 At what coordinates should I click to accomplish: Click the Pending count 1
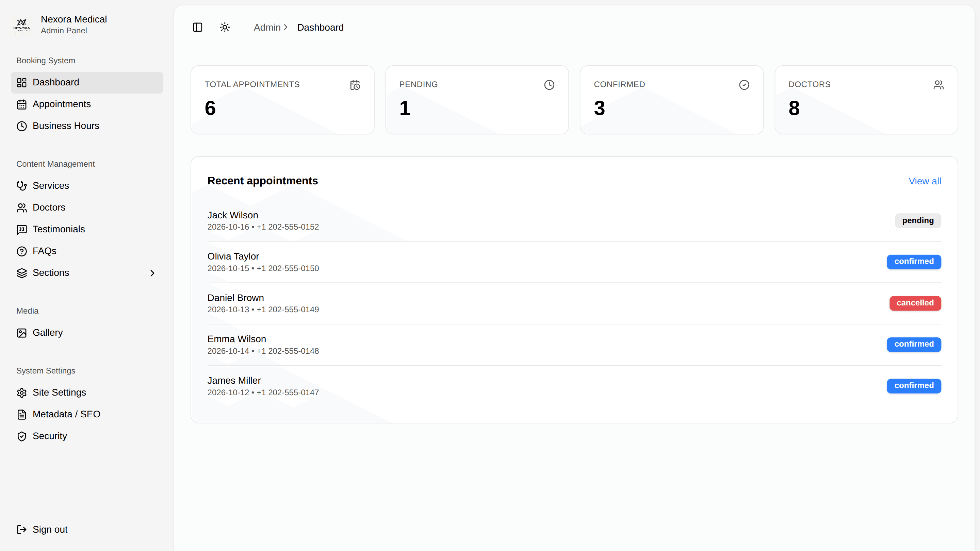pos(405,108)
